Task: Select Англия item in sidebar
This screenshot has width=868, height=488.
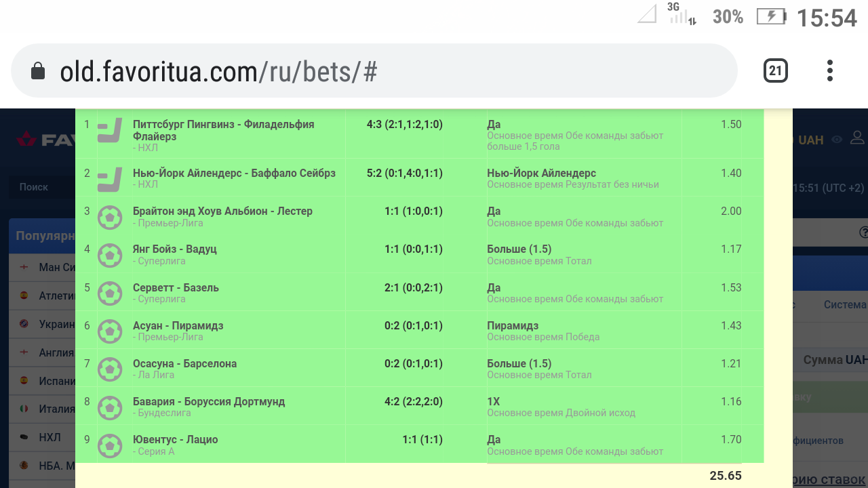Action: (42, 352)
